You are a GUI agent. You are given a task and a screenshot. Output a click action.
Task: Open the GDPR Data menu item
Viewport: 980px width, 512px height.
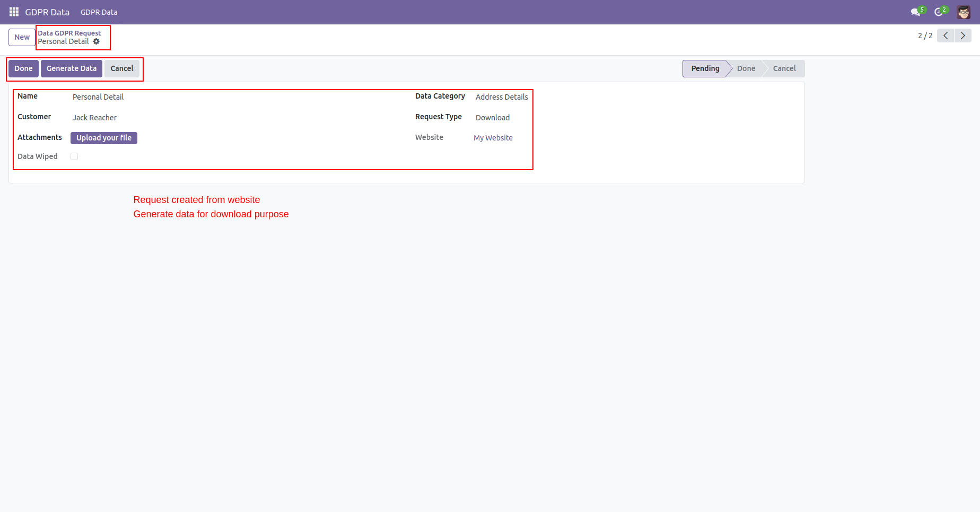(x=99, y=12)
